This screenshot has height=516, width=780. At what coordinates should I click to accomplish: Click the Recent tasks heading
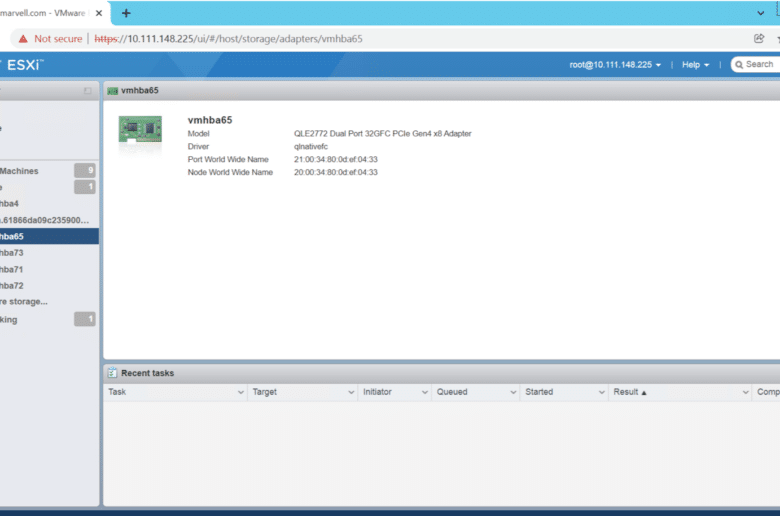147,373
